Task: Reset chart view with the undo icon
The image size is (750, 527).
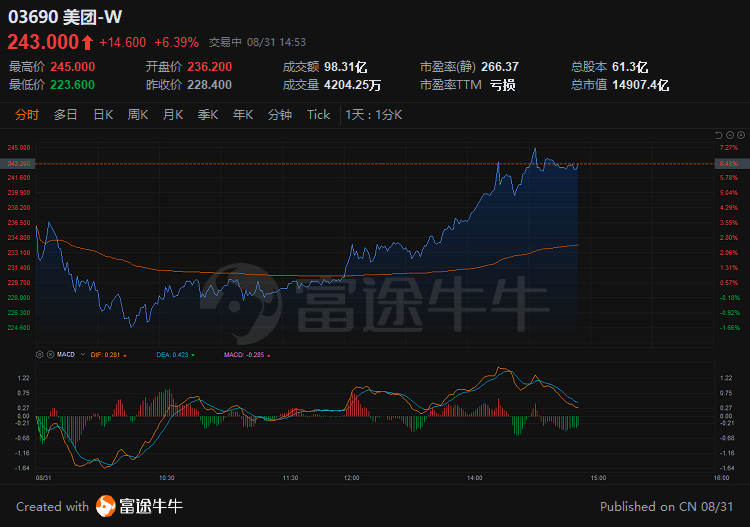Action: tap(718, 135)
